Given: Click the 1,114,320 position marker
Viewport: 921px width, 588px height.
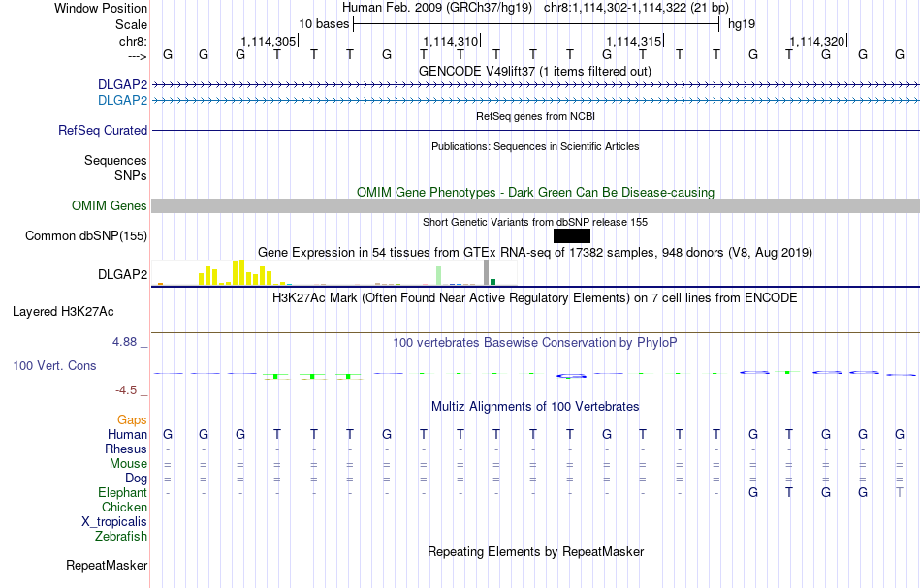Looking at the screenshot, I should point(818,41).
